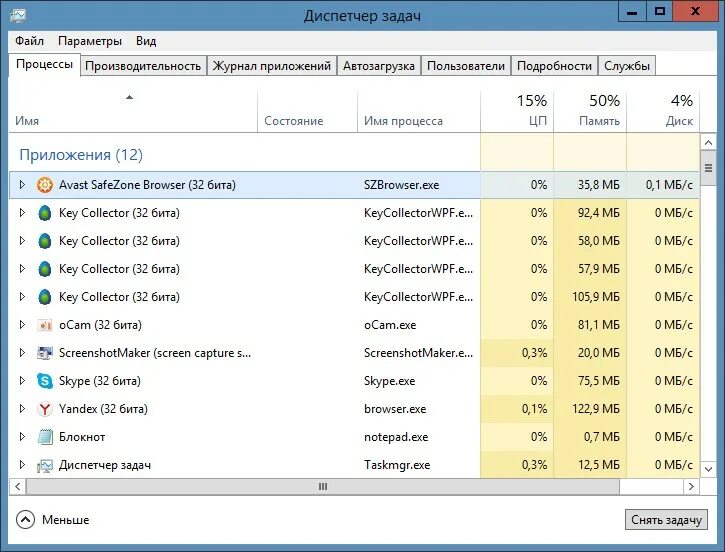Click the 0,1% CPU value for Yandex

(x=535, y=409)
